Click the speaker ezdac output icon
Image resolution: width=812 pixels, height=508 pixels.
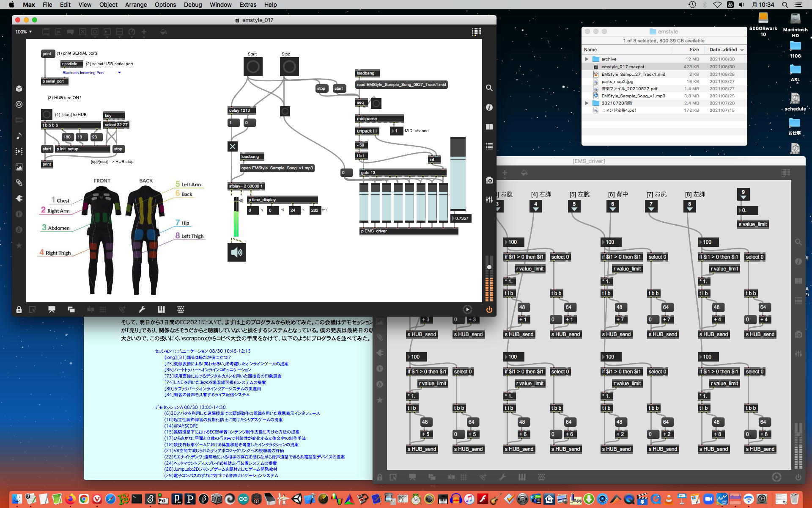click(236, 252)
